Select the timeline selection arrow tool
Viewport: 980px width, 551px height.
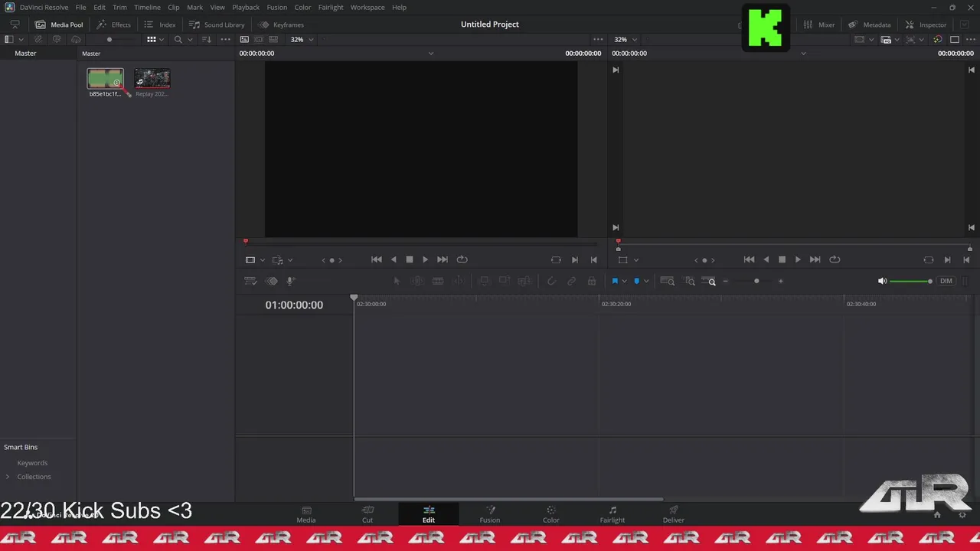click(397, 282)
